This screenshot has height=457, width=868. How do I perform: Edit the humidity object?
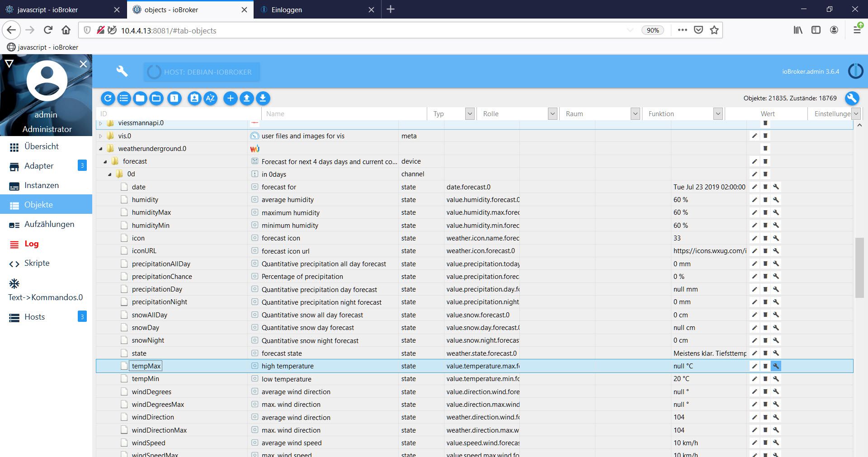[754, 200]
